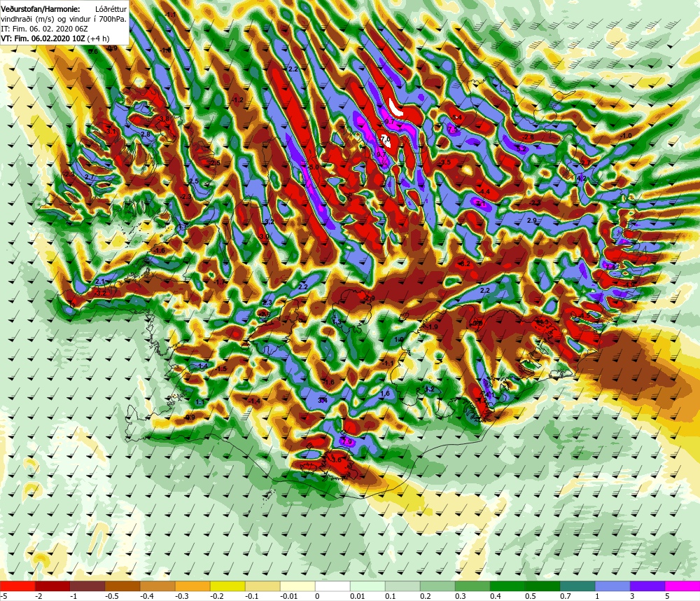Click the "-1.7" value on the map
The image size is (700, 601).
pos(220,282)
